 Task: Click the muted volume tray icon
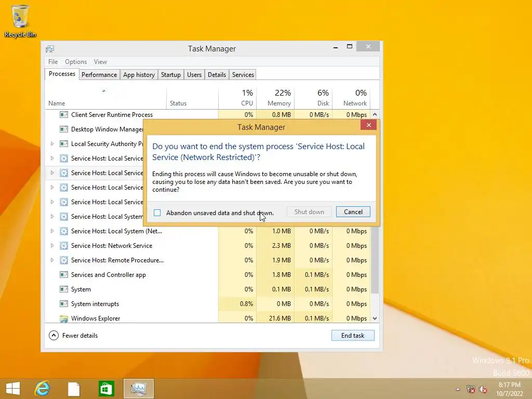point(483,389)
